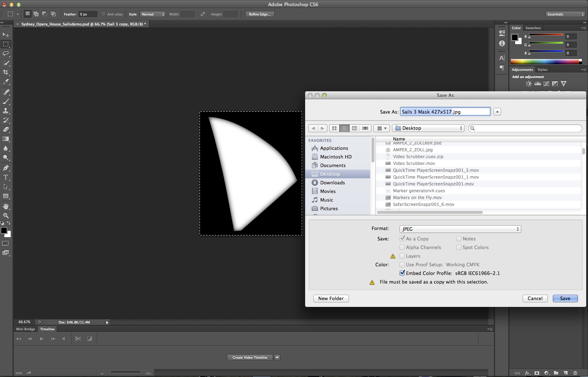Switch to the Mini Bridge tab
Viewport: 588px width, 377px height.
pos(25,329)
